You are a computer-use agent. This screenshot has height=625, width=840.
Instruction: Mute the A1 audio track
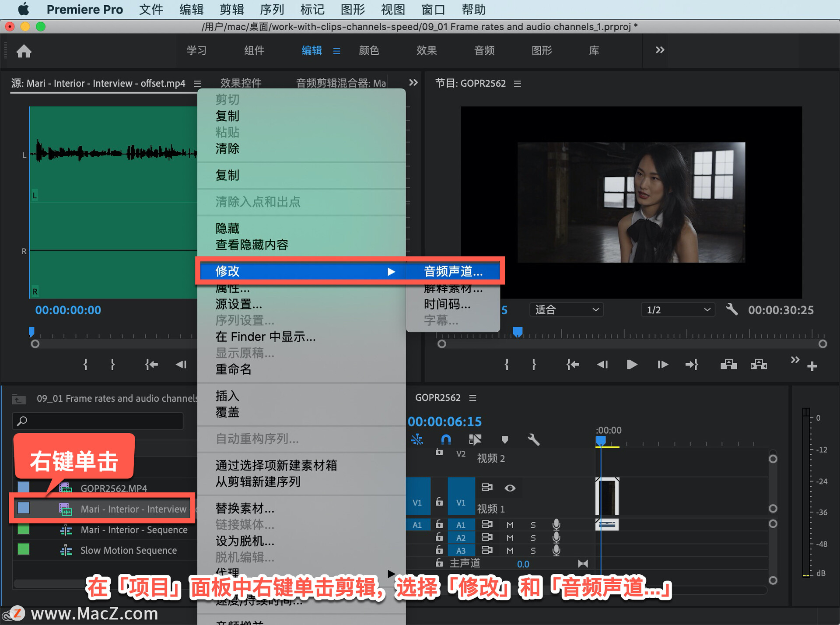click(510, 524)
